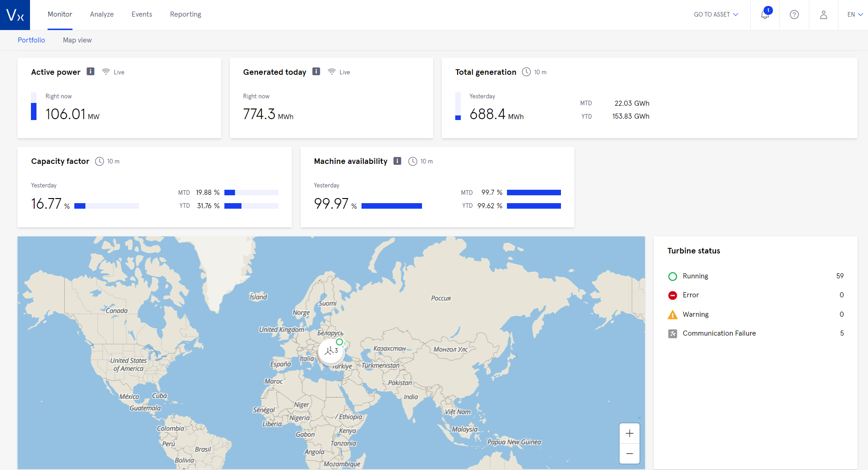
Task: Click the Machine availability yesterday progress bar
Action: (x=392, y=206)
